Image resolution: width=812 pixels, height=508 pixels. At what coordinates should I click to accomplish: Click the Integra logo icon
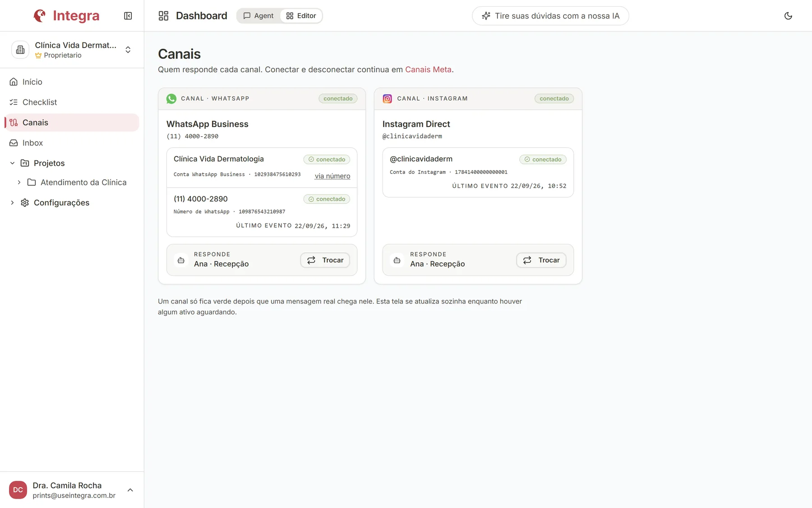[x=40, y=16]
